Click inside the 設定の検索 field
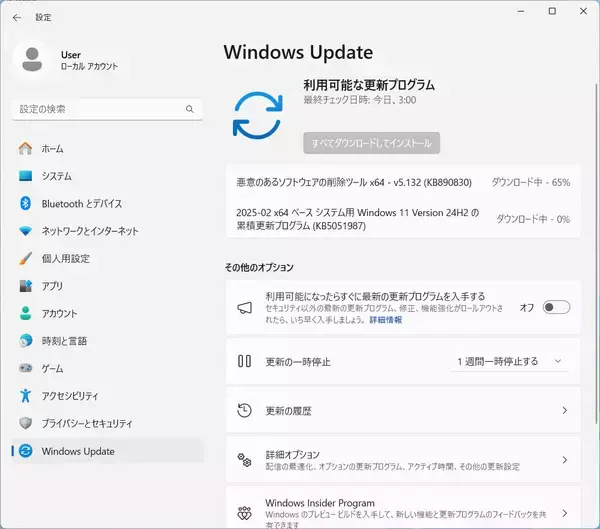The height and width of the screenshot is (529, 600). pos(107,109)
